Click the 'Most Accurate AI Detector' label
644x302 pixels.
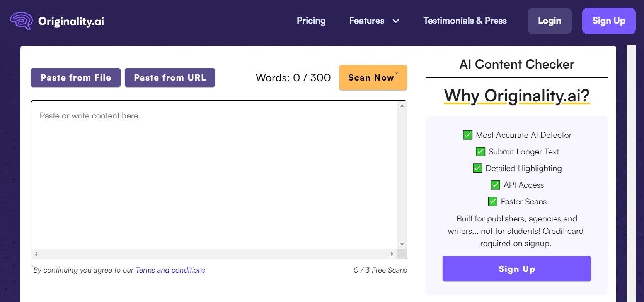coord(524,135)
